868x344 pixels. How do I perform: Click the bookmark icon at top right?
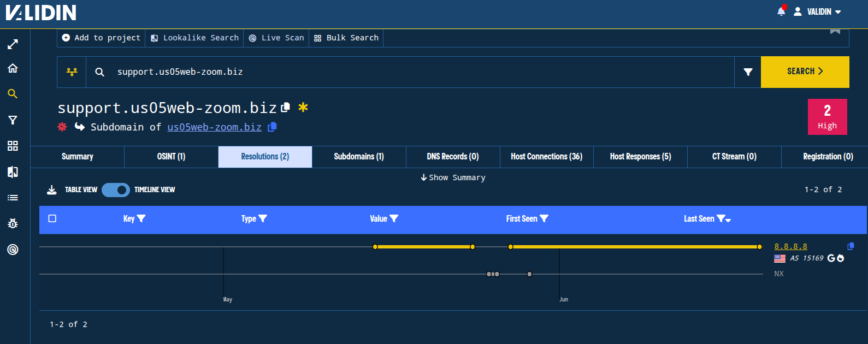click(835, 31)
